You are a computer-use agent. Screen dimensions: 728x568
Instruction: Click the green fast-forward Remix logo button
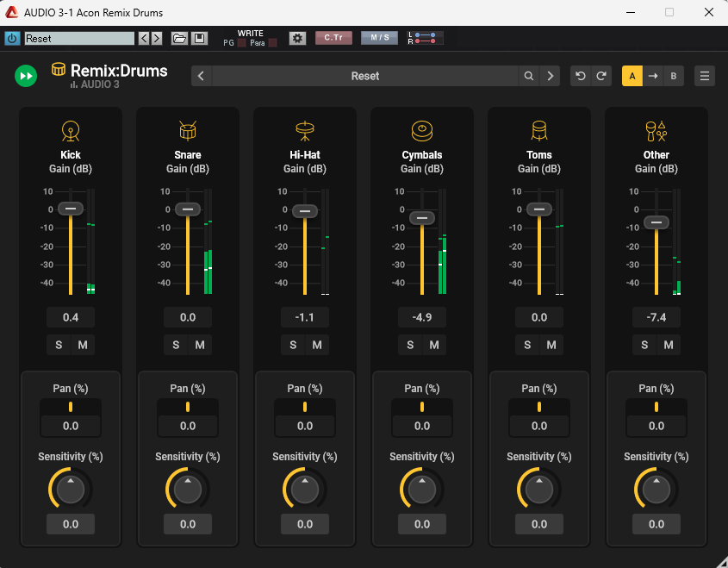coord(26,76)
